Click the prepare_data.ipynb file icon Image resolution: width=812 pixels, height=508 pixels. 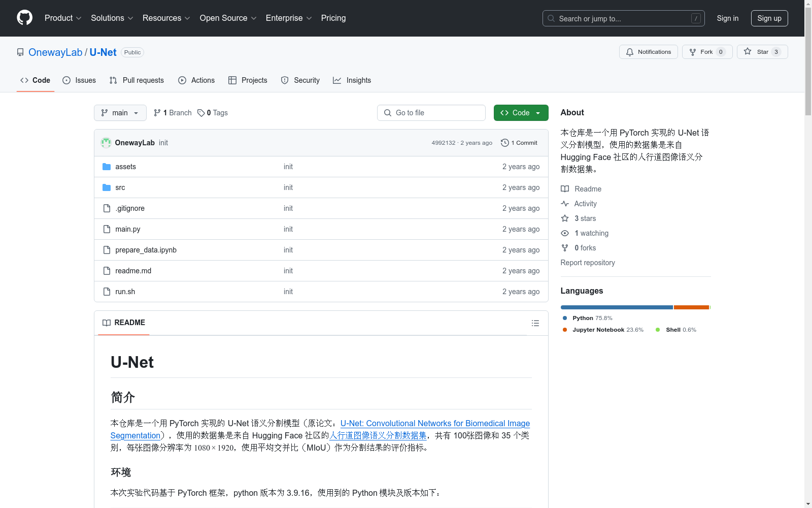pyautogui.click(x=107, y=250)
